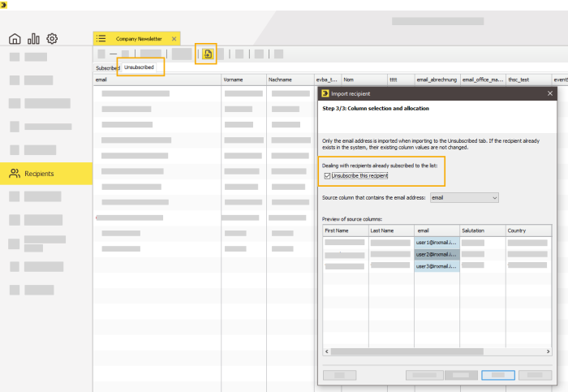This screenshot has width=568, height=392.
Task: Click the Salutation preview column header
Action: (x=483, y=230)
